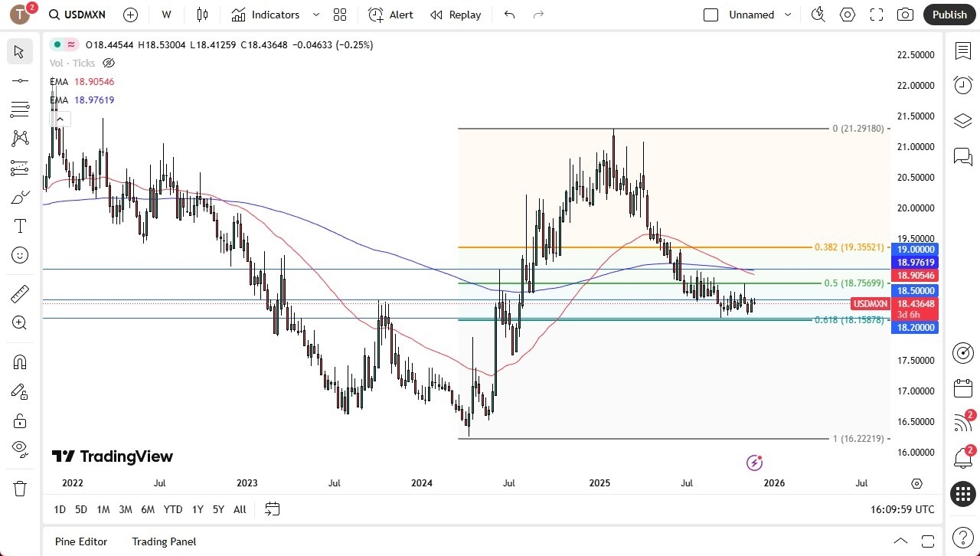Open the object tree panel on right sidebar
980x556 pixels.
[962, 119]
